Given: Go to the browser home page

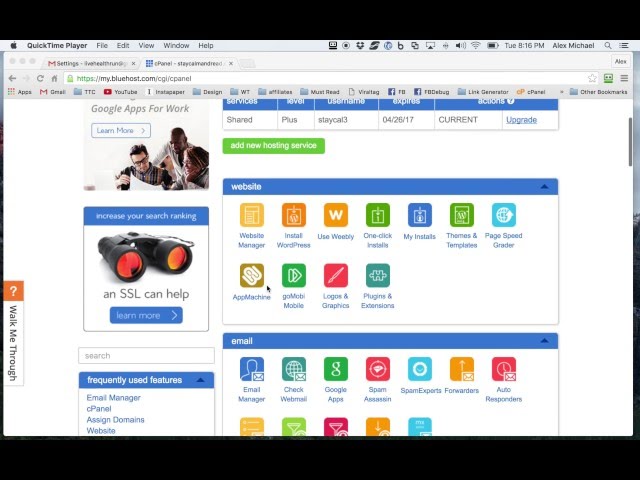Looking at the screenshot, I should pos(54,78).
